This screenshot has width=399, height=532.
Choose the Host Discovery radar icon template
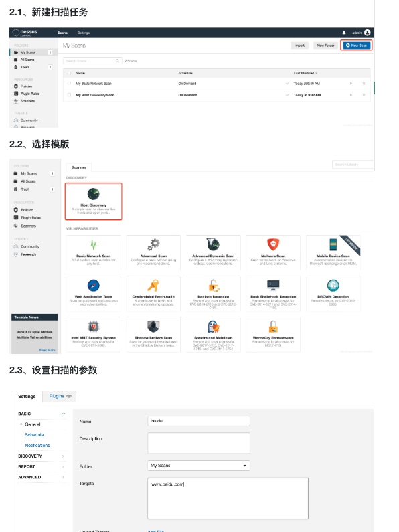(93, 194)
